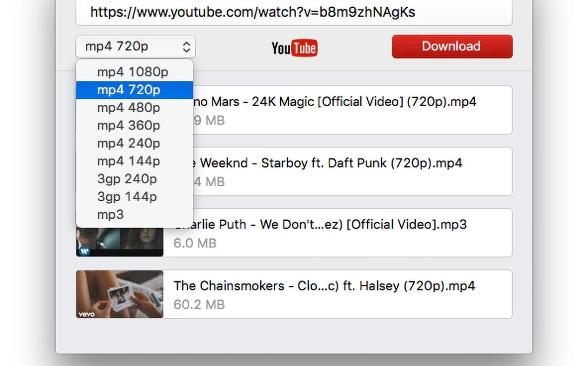The image size is (588, 366).
Task: Pick the 3gp 240p format
Action: point(127,179)
